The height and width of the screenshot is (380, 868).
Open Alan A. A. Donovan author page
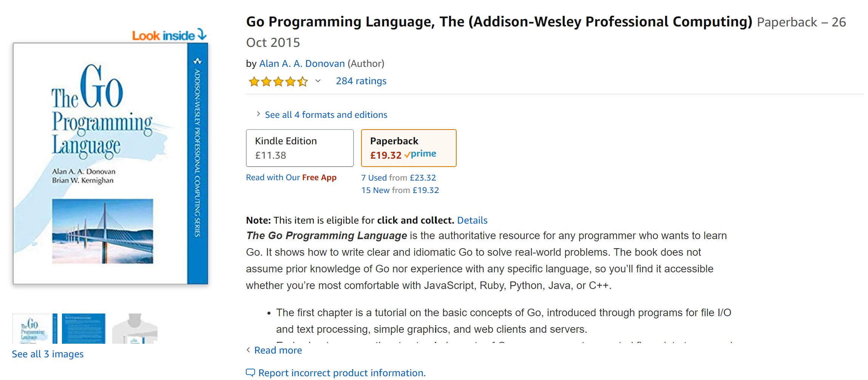302,63
